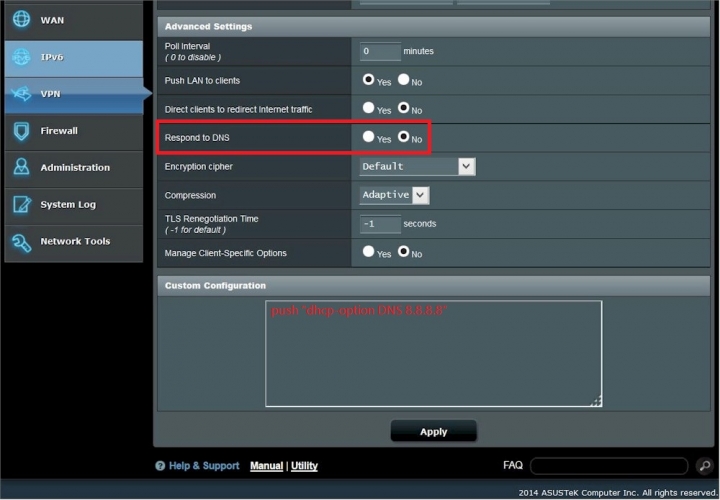This screenshot has width=720, height=500.
Task: Click the Encryption cipher label
Action: [198, 167]
